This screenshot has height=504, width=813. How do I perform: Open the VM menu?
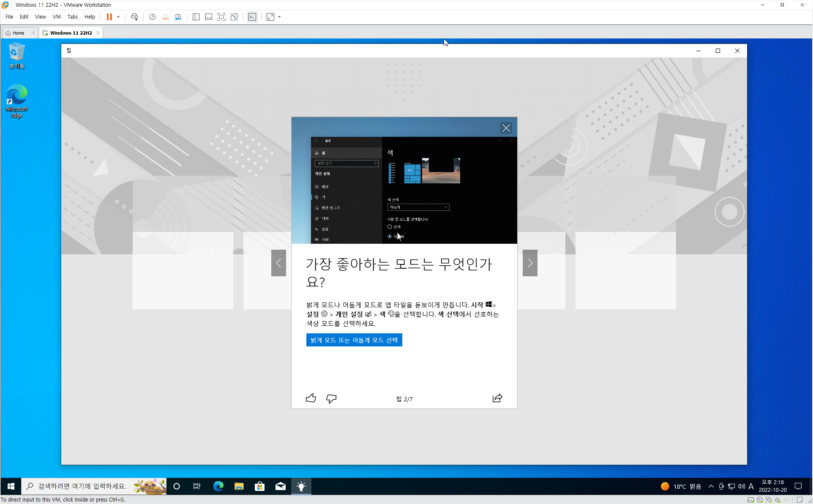tap(56, 17)
